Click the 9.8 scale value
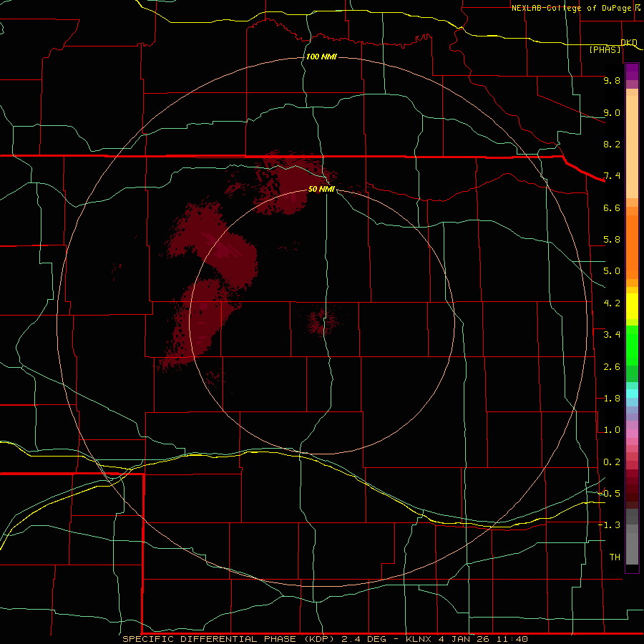644x644 pixels. pos(612,80)
